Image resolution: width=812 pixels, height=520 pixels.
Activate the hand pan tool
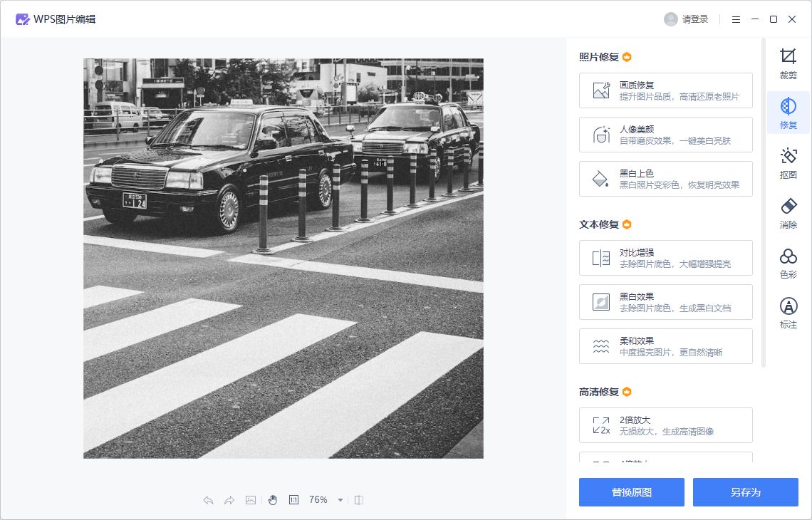coord(272,500)
